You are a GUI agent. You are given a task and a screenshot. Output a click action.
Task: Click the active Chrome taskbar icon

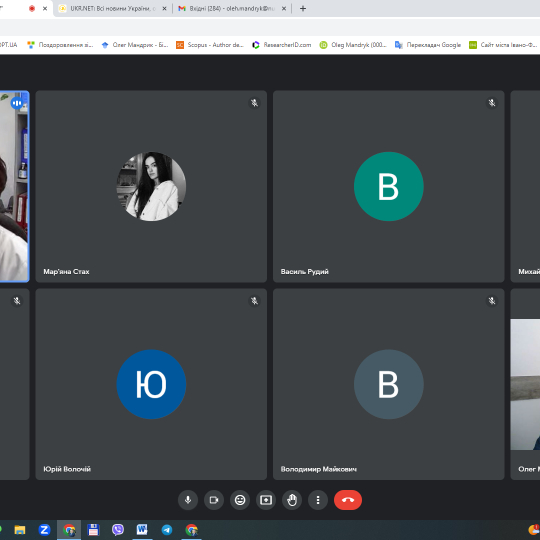pos(69,530)
